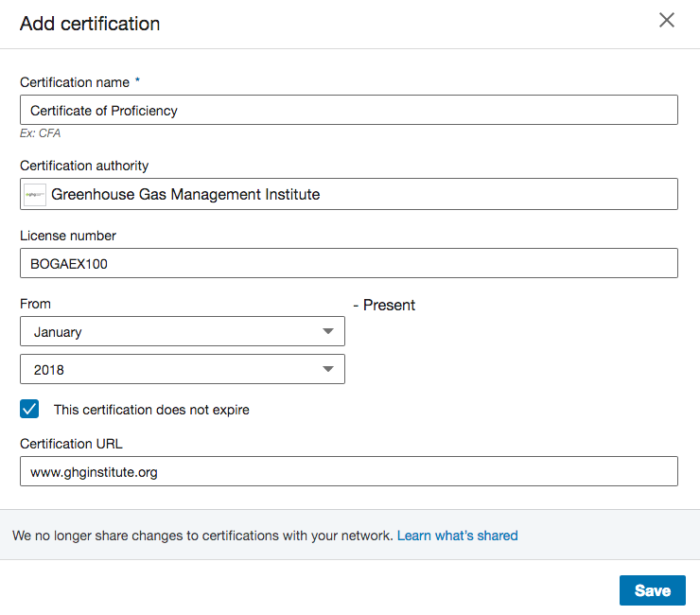Click the '- Present' end date text
Screen dimensions: 700x615
384,305
